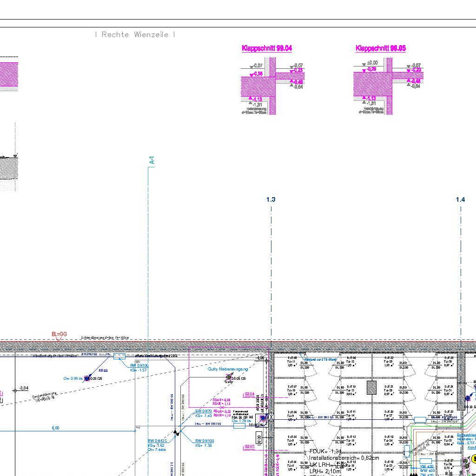Click the -3,84 elevation marker symbol

(x=15, y=390)
